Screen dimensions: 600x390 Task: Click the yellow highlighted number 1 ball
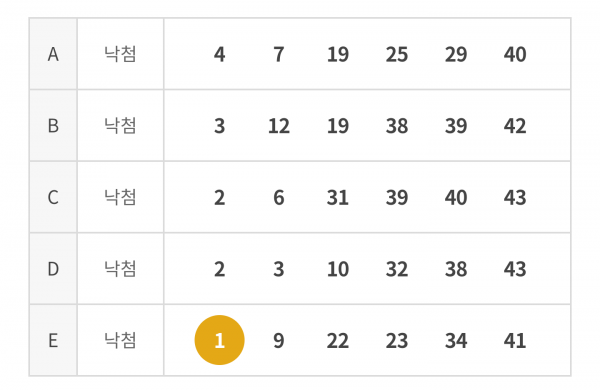[x=219, y=340]
